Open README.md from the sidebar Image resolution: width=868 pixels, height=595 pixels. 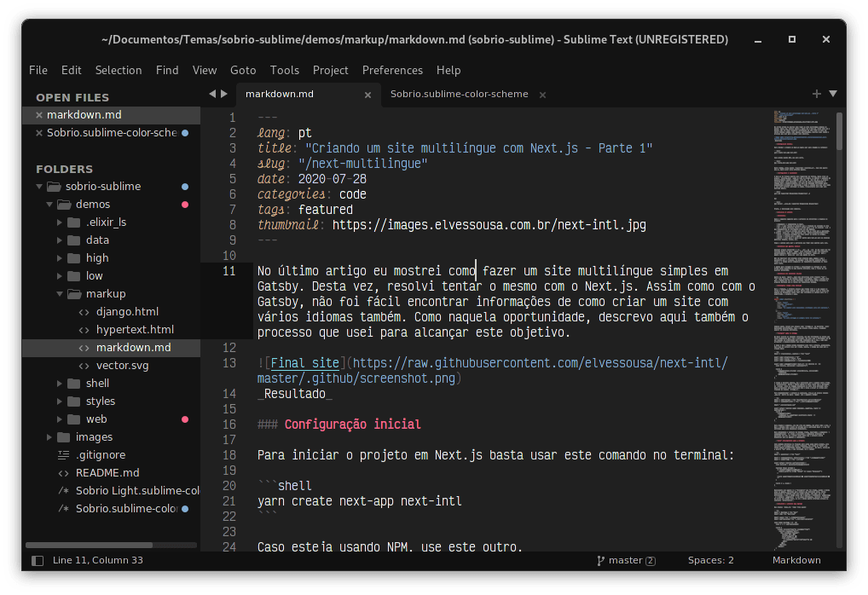pos(107,473)
